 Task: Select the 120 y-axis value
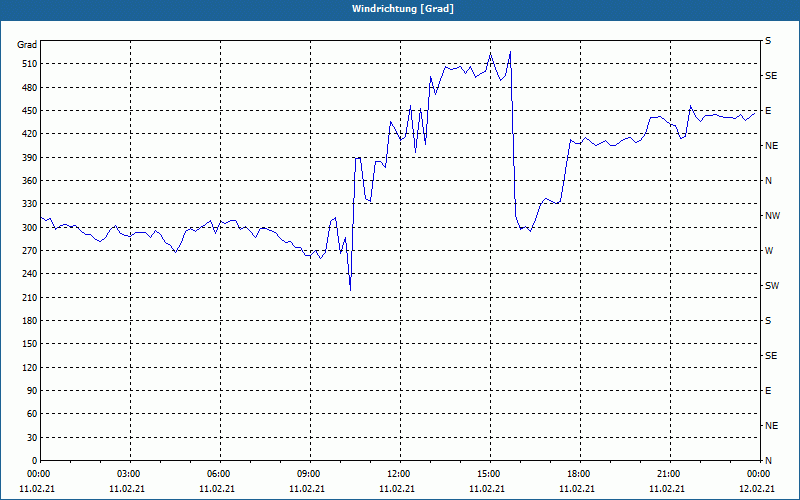[30, 367]
